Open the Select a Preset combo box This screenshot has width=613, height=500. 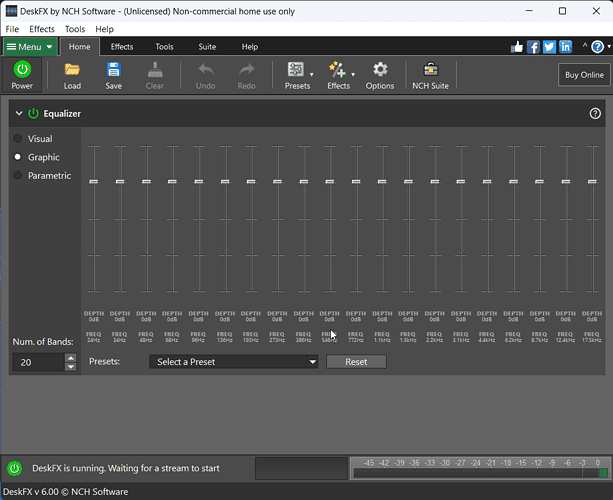point(233,362)
